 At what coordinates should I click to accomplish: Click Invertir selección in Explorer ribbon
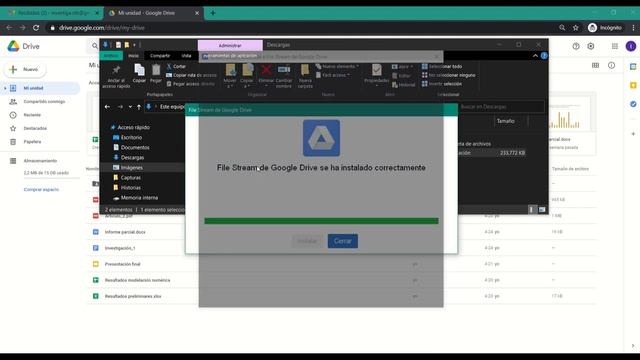click(442, 84)
